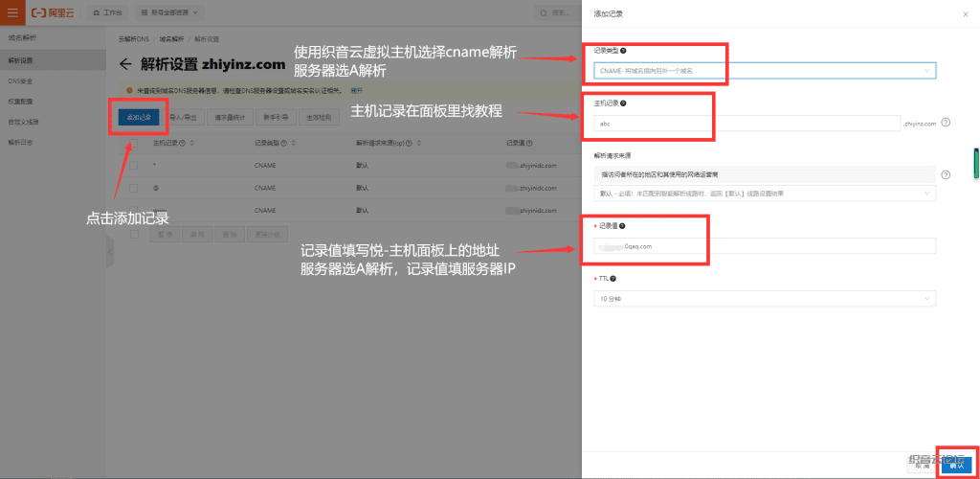Click help icon beside 记录类型 label in drawer

tap(624, 50)
